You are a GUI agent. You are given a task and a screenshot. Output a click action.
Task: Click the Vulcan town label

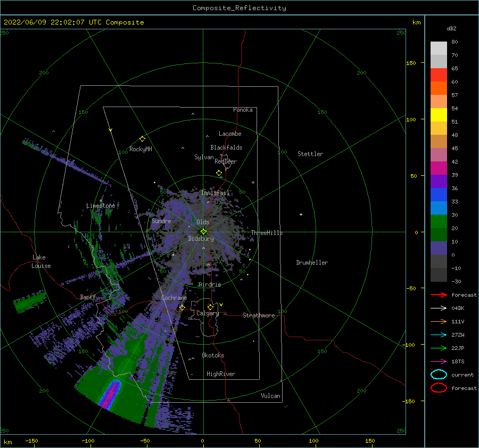click(x=271, y=396)
